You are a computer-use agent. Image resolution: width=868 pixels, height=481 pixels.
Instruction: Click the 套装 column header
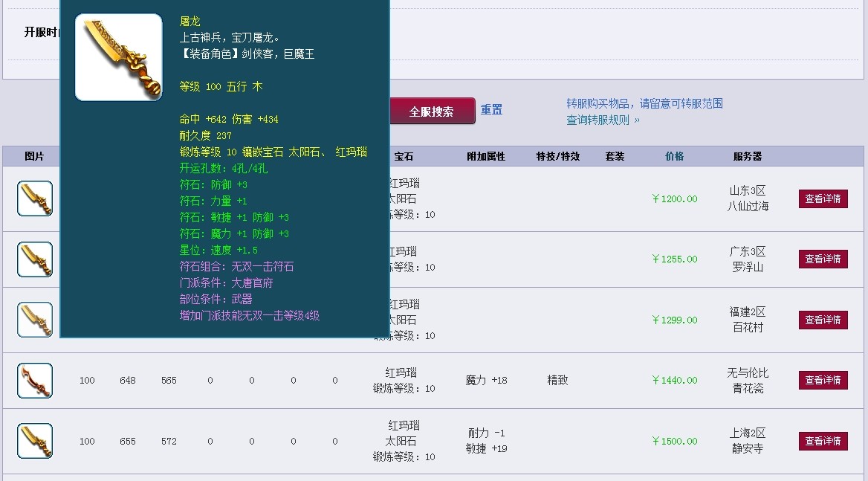pyautogui.click(x=615, y=156)
